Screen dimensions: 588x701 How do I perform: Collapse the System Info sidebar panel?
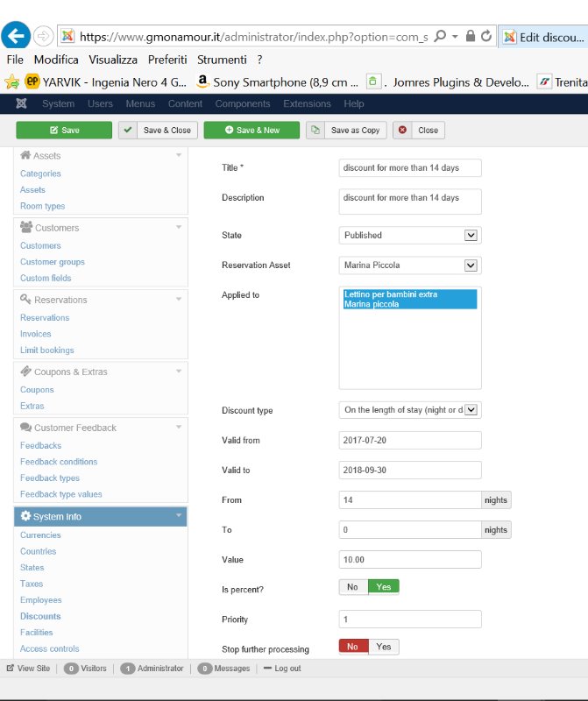(x=179, y=516)
